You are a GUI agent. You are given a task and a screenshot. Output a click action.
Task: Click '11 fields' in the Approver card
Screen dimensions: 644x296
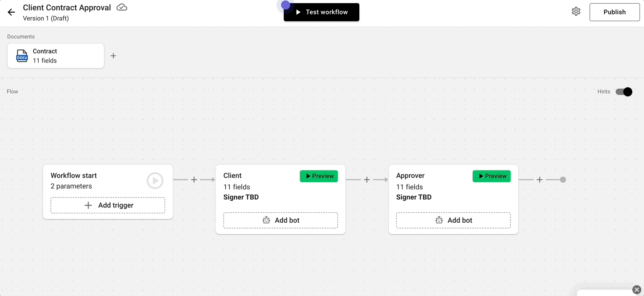pyautogui.click(x=409, y=187)
